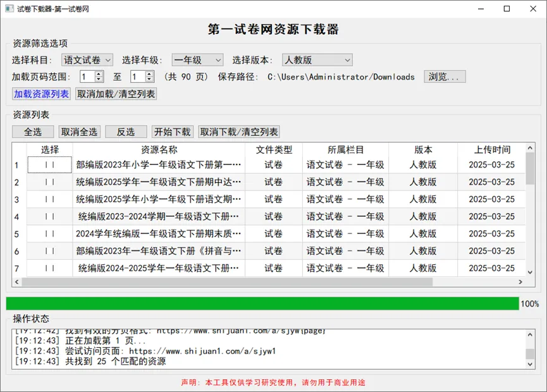
Task: Select resource 统编版2025学年小学一年级下册语文期
Action: [x=159, y=199]
